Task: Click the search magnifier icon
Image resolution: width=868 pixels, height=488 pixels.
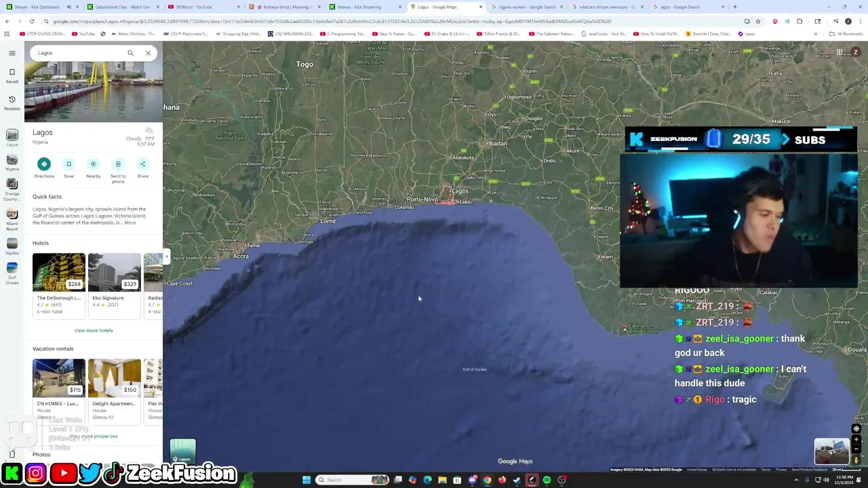Action: 131,53
